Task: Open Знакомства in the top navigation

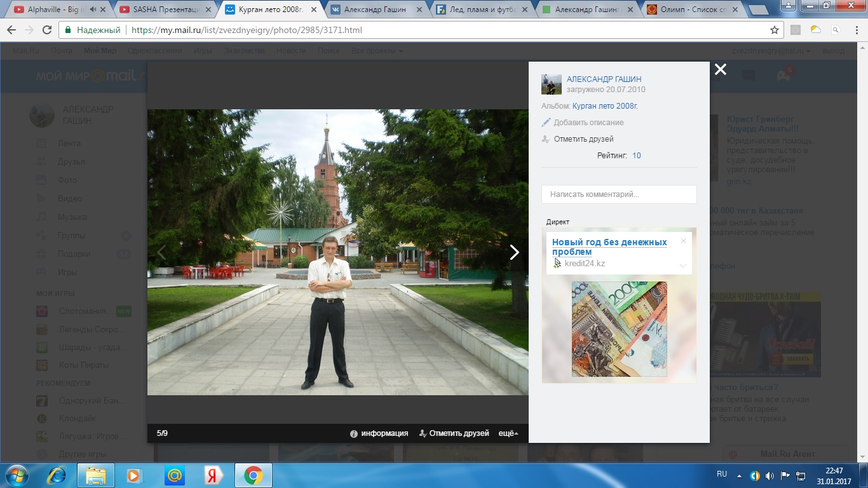Action: pos(244,51)
